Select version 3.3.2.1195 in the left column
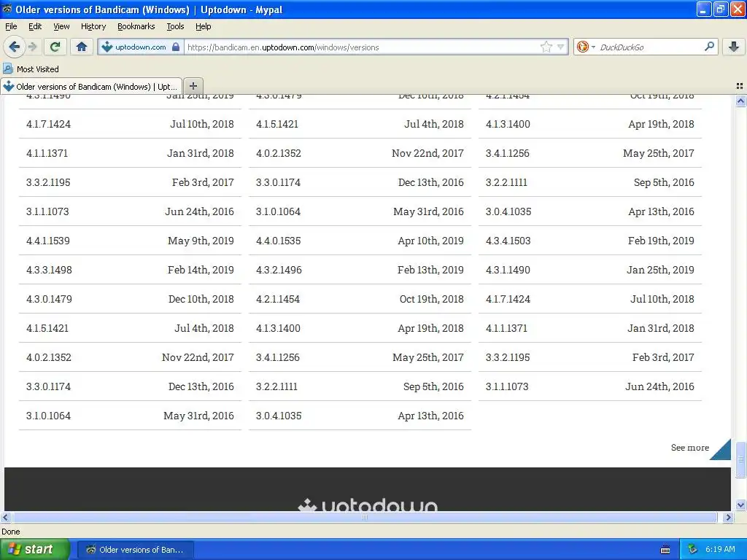This screenshot has height=560, width=747. [130, 182]
